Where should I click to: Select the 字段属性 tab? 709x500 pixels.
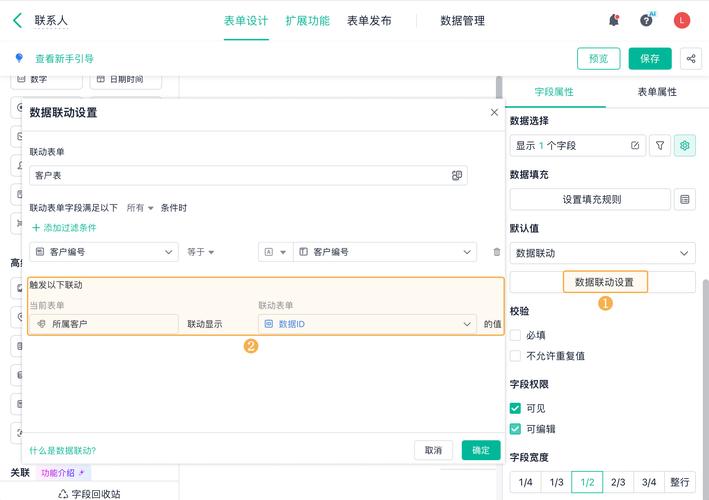point(554,92)
